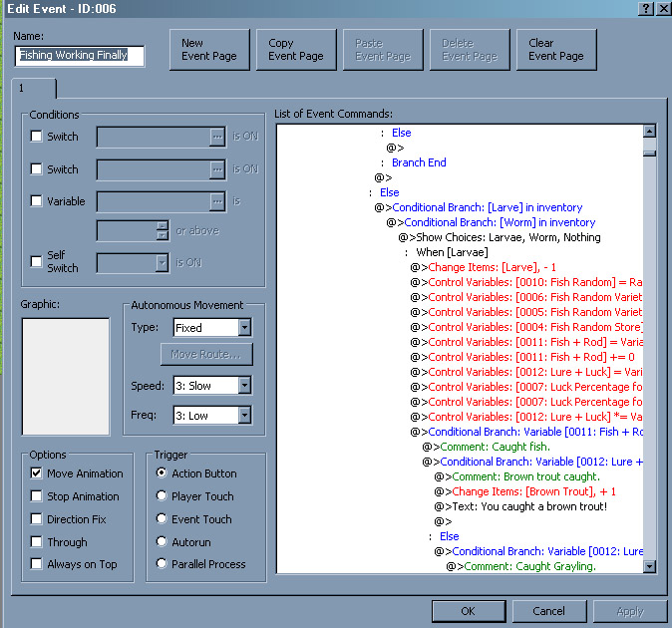Select 'Conditional Branch: [Worm] in inventory' line
Image resolution: width=672 pixels, height=628 pixels.
[x=491, y=222]
